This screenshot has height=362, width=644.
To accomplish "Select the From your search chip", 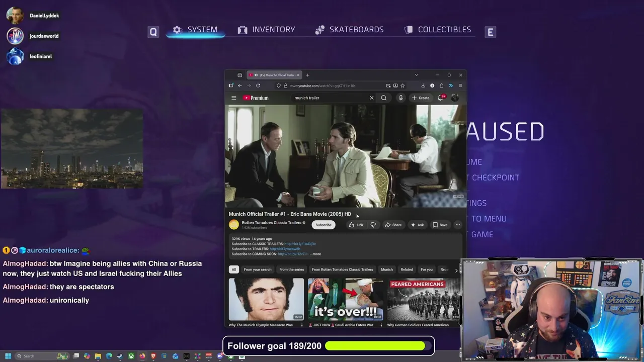I will (258, 269).
